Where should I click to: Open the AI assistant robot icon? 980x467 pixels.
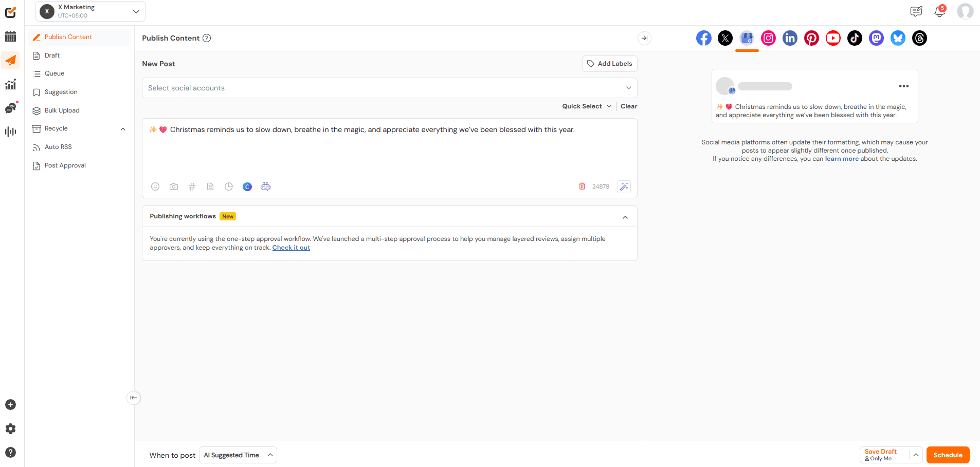coord(265,186)
